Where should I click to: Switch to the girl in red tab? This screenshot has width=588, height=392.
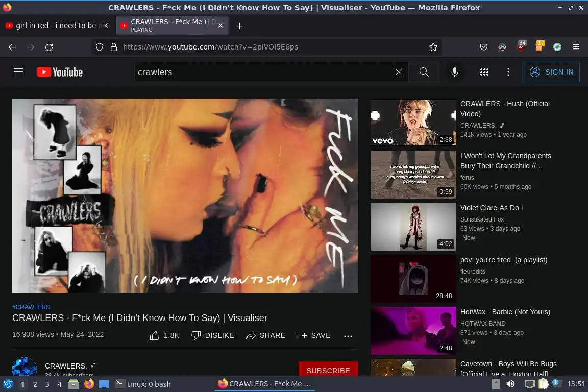tap(56, 26)
